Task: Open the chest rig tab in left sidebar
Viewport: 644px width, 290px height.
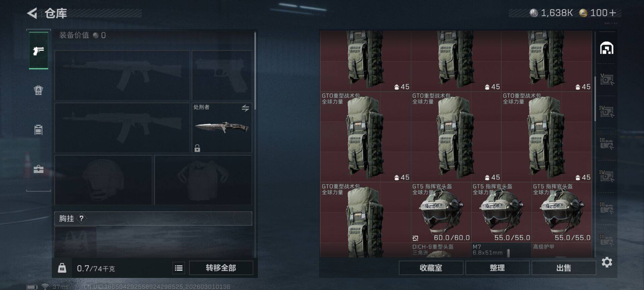Action: point(39,130)
